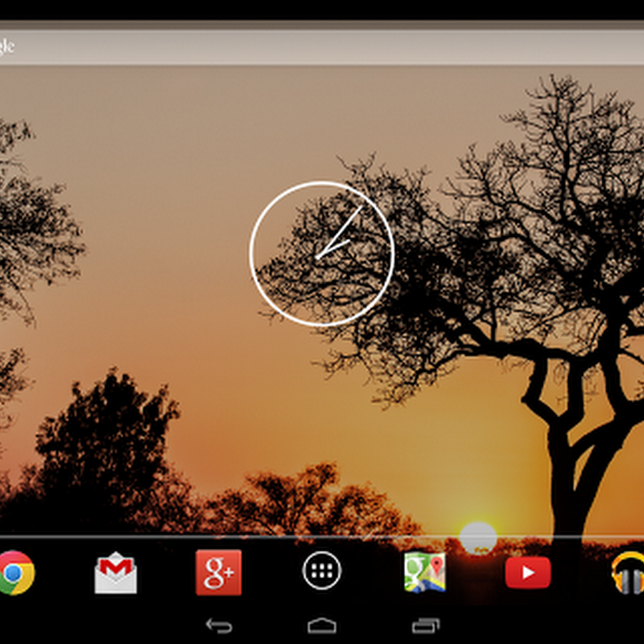Screen dimensions: 644x644
Task: Open the analog clock widget
Action: pos(322,254)
